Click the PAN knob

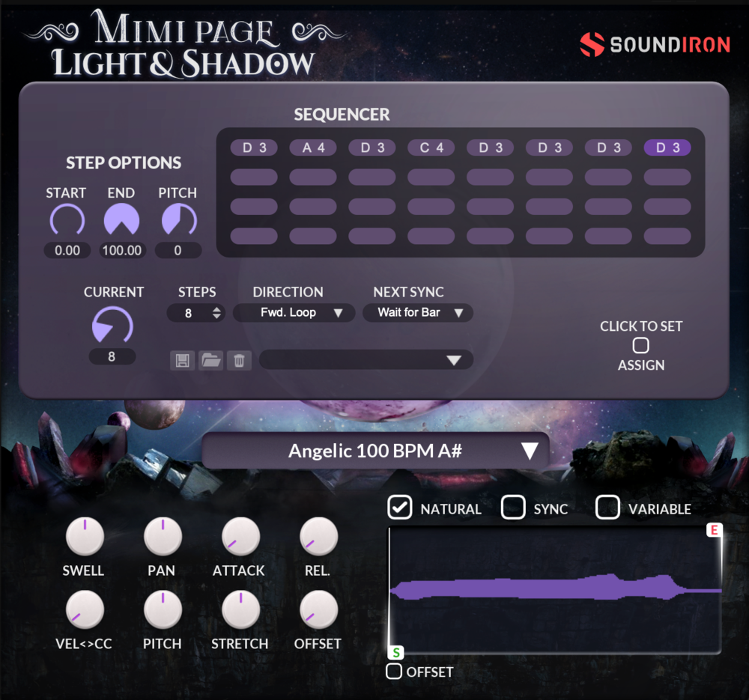click(x=163, y=537)
